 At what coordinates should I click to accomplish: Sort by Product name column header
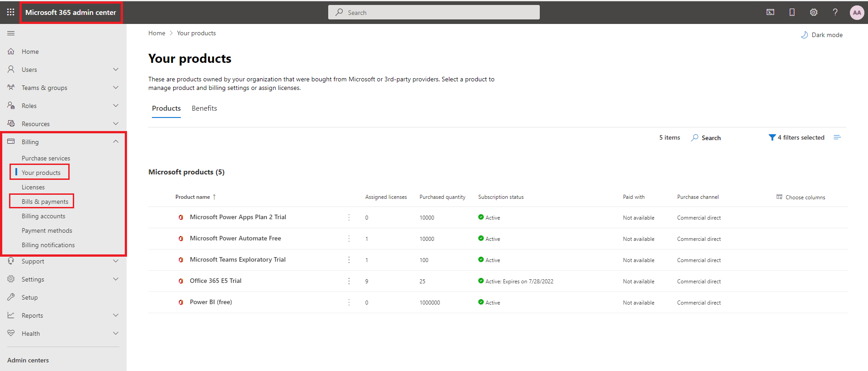click(x=196, y=197)
